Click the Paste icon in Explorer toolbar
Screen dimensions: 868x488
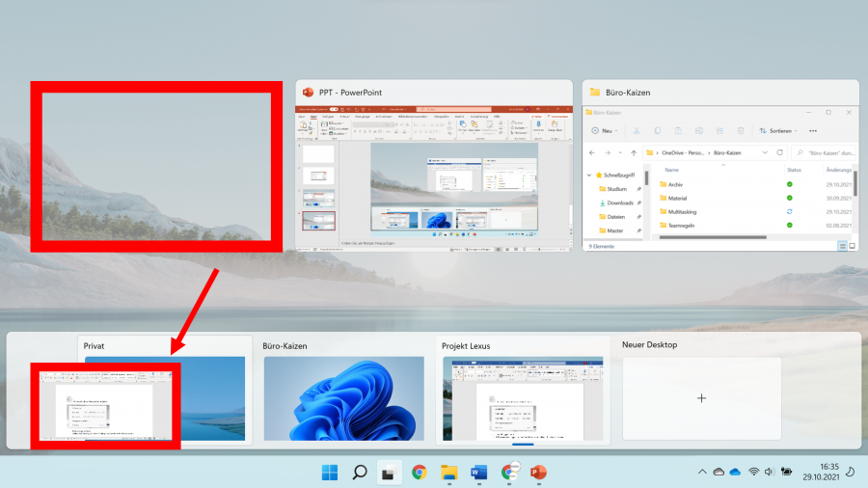(x=678, y=131)
